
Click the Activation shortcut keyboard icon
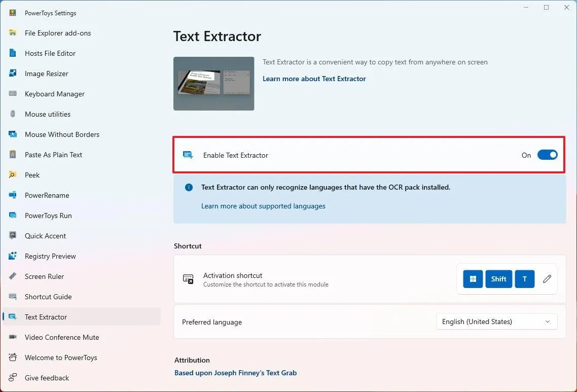188,279
